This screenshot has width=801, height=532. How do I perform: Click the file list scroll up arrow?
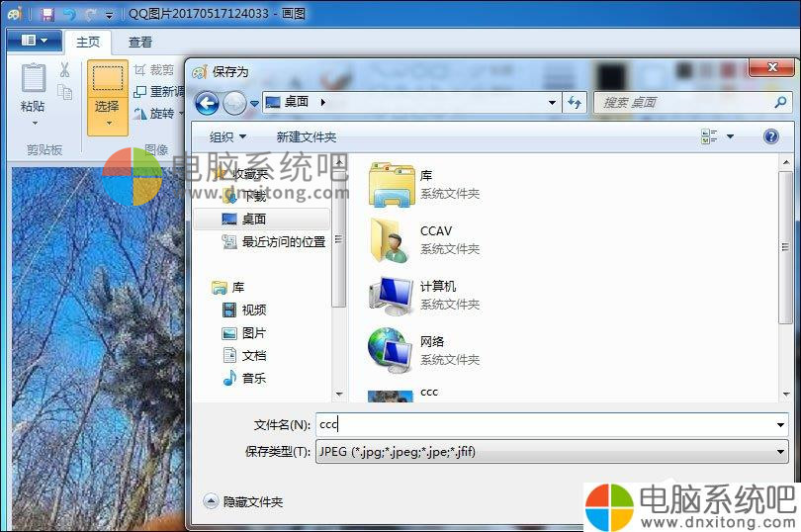pos(786,162)
